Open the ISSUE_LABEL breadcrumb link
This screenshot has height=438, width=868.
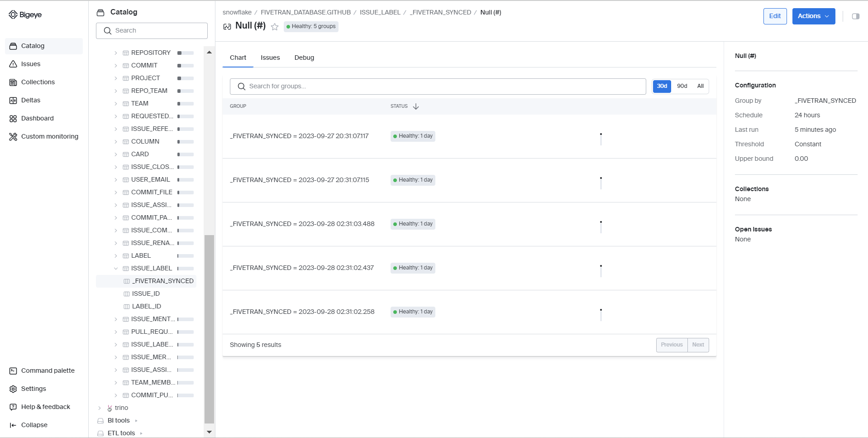pyautogui.click(x=380, y=12)
